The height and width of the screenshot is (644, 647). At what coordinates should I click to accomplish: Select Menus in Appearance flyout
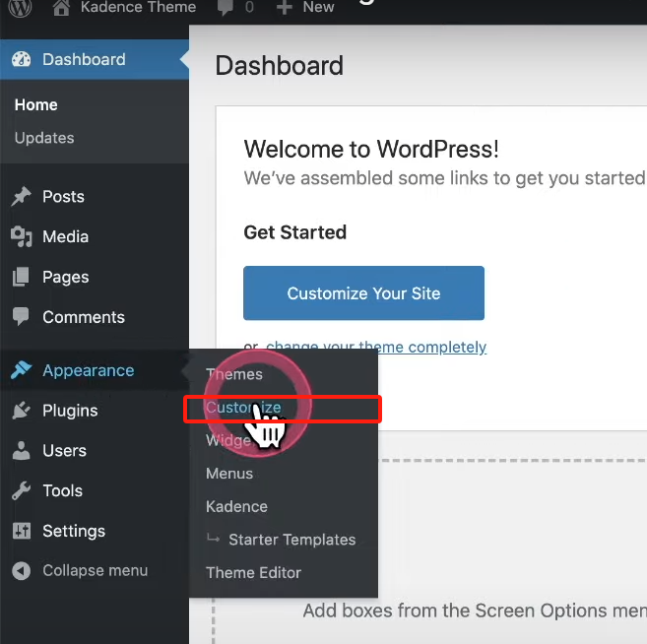(x=229, y=474)
